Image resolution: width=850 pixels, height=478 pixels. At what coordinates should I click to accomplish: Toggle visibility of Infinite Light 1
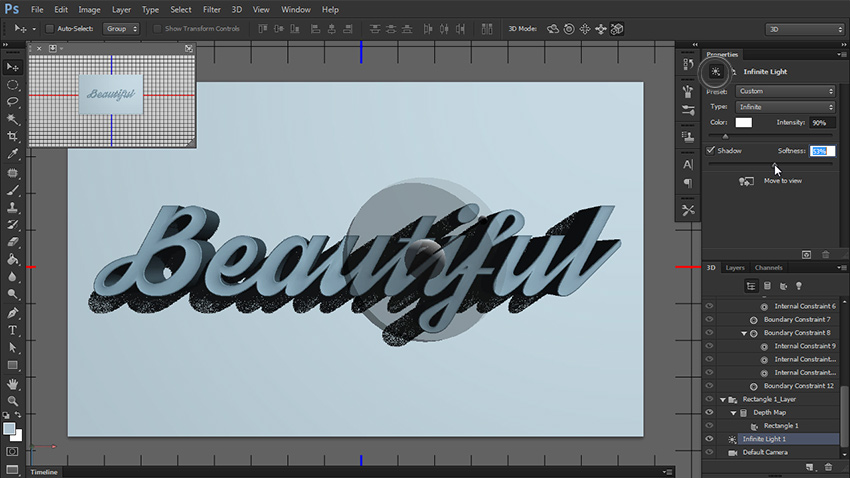[x=709, y=438]
